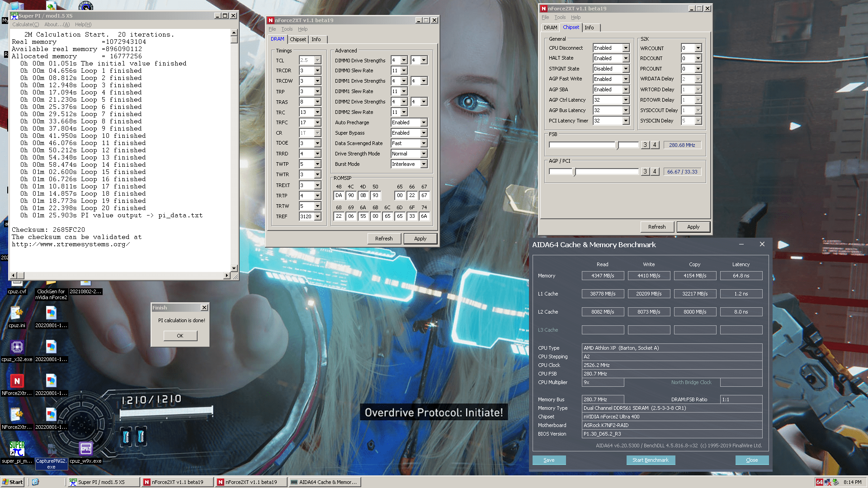Click the FSB frequency slider handle
868x488 pixels.
618,145
